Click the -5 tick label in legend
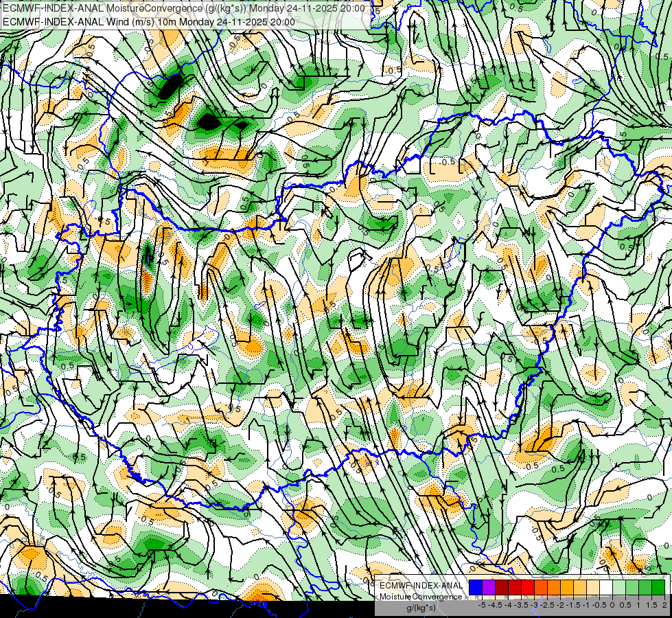672x618 pixels. [x=482, y=605]
